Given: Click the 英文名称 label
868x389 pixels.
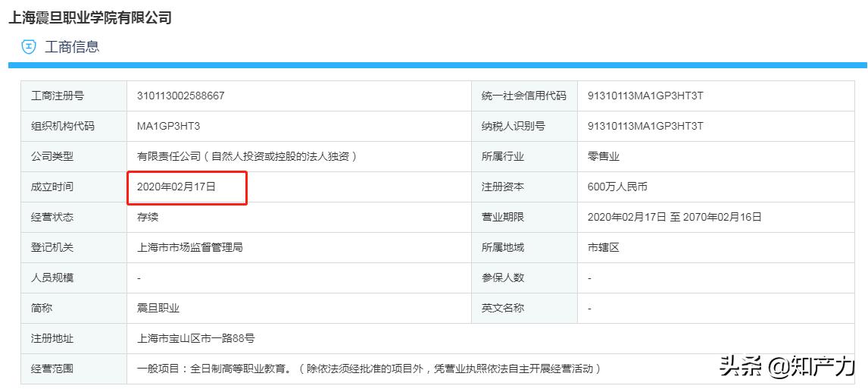Looking at the screenshot, I should click(x=503, y=309).
